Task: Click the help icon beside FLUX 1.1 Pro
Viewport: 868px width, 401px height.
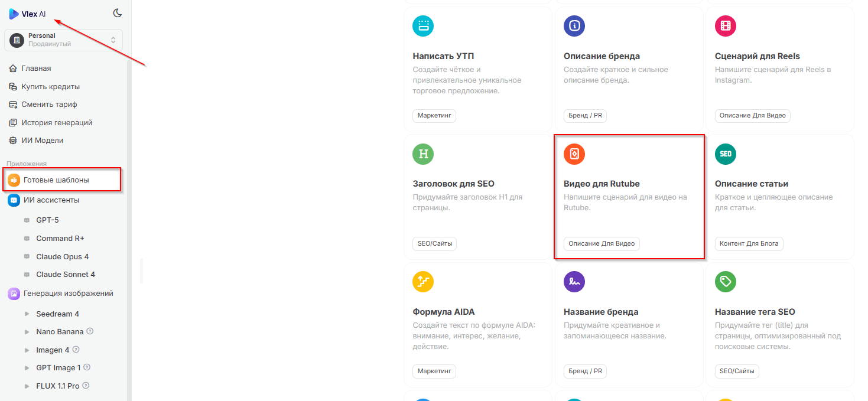Action: [86, 386]
